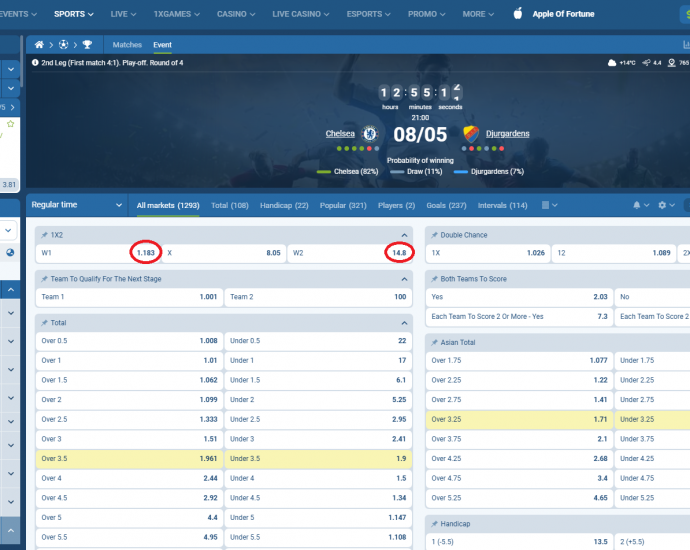Click the globe icon in left sidebar
Screen dimensions: 690x550
coord(10,253)
